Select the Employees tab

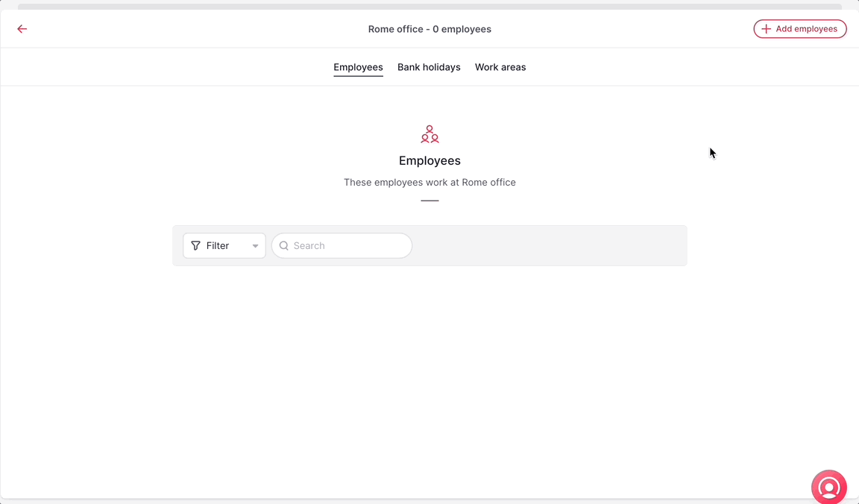pos(358,67)
